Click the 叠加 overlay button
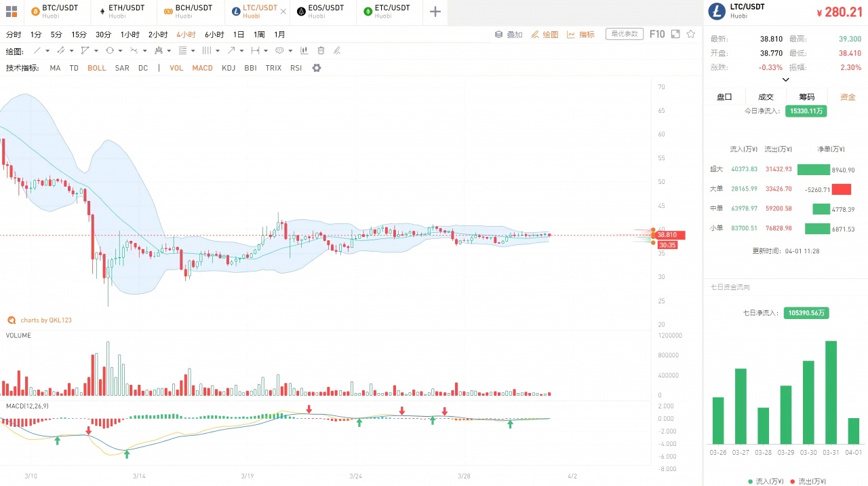Screen dimensions: 868x486 (509, 34)
